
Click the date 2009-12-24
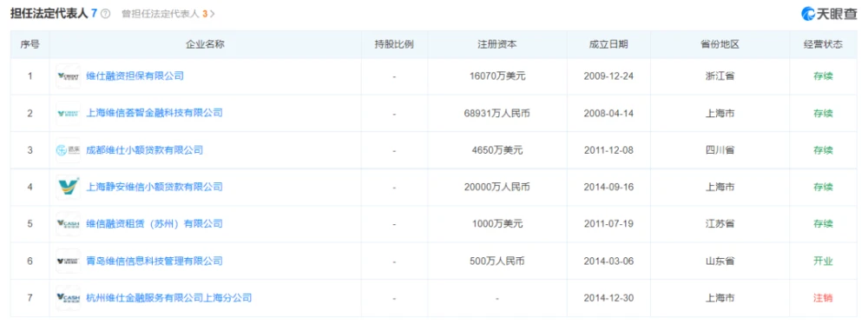click(x=608, y=76)
